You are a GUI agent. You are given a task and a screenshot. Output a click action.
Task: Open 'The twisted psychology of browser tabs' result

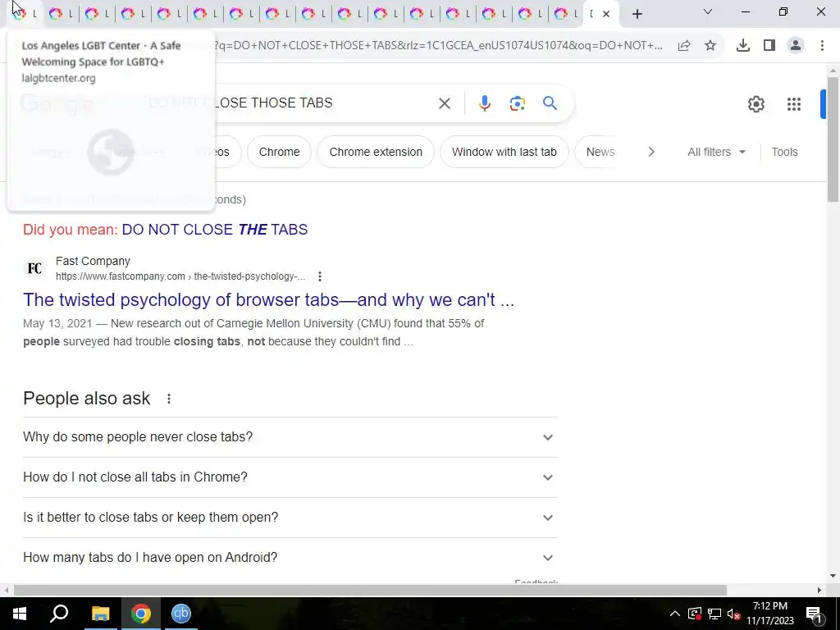(268, 300)
